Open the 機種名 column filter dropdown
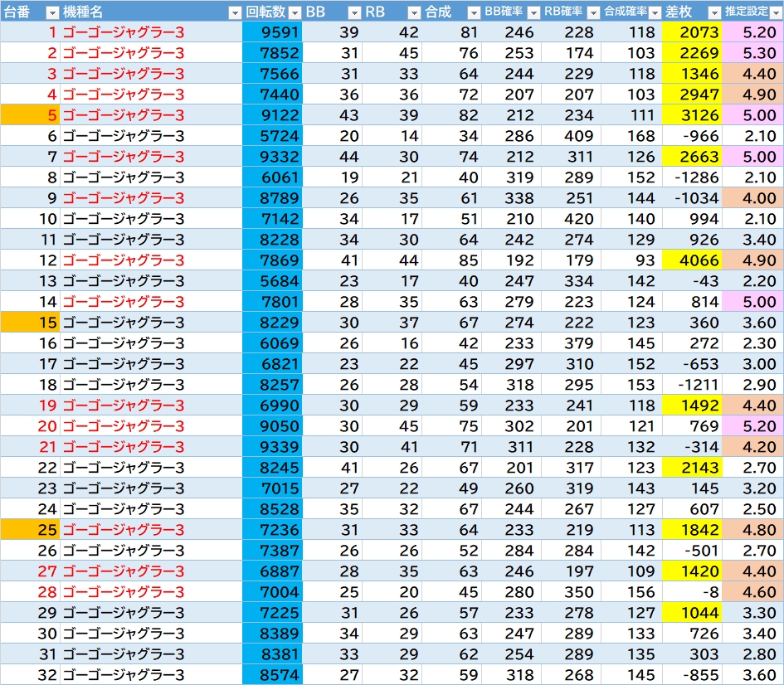This screenshot has height=685, width=784. [234, 12]
